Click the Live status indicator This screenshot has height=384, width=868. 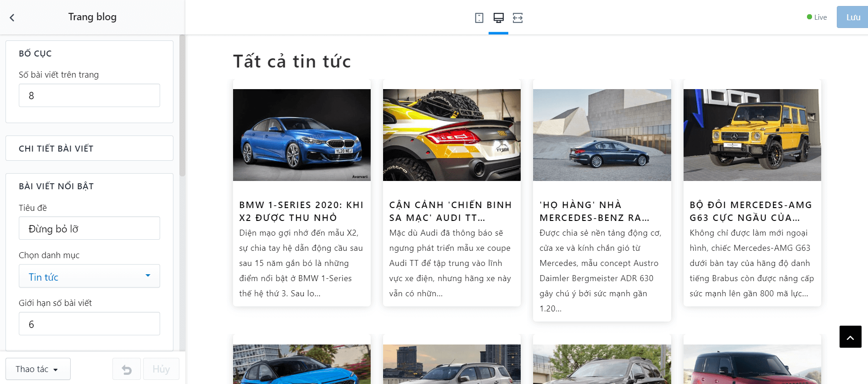817,17
